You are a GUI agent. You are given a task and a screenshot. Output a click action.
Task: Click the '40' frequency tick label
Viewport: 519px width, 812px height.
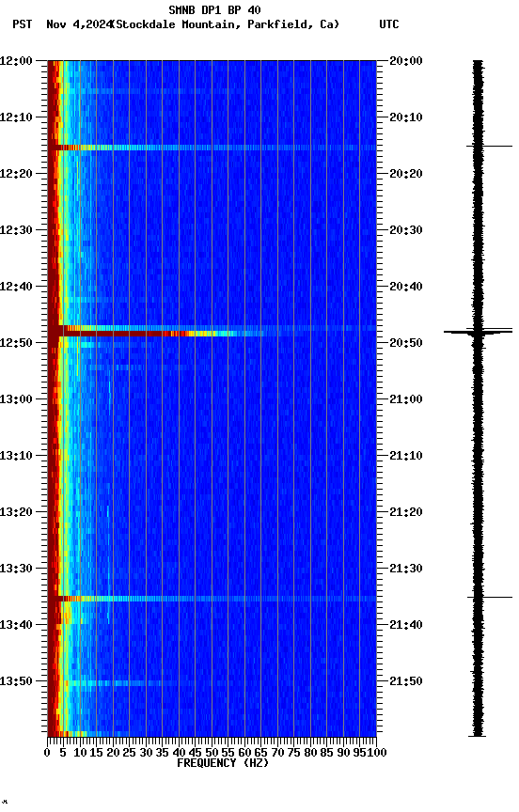pyautogui.click(x=179, y=753)
